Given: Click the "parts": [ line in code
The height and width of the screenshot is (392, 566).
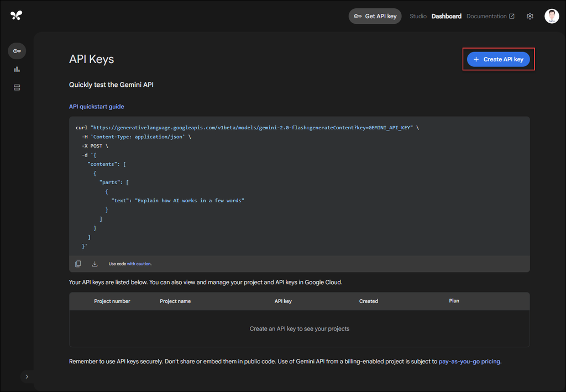Looking at the screenshot, I should click(x=114, y=182).
